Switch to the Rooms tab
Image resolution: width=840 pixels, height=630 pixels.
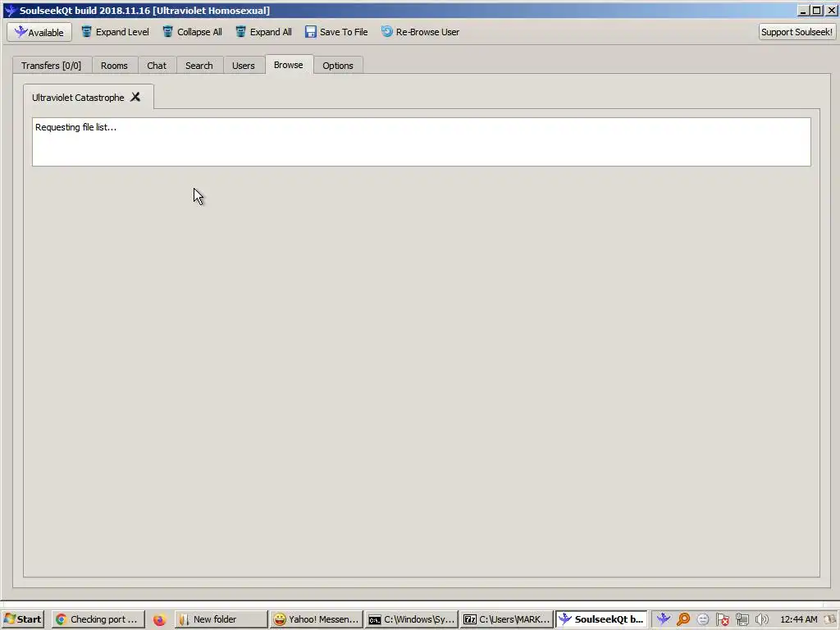click(114, 66)
